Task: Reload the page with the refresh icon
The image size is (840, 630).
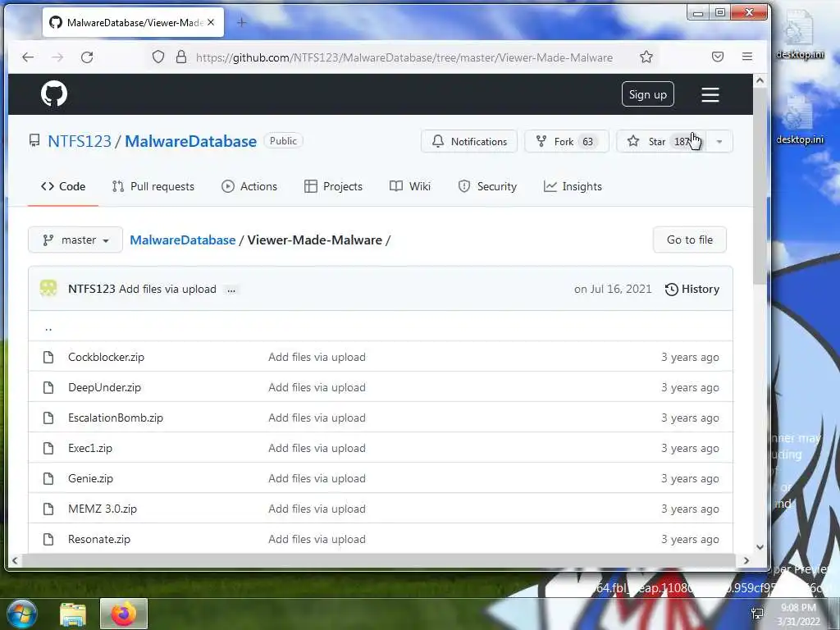Action: [87, 57]
